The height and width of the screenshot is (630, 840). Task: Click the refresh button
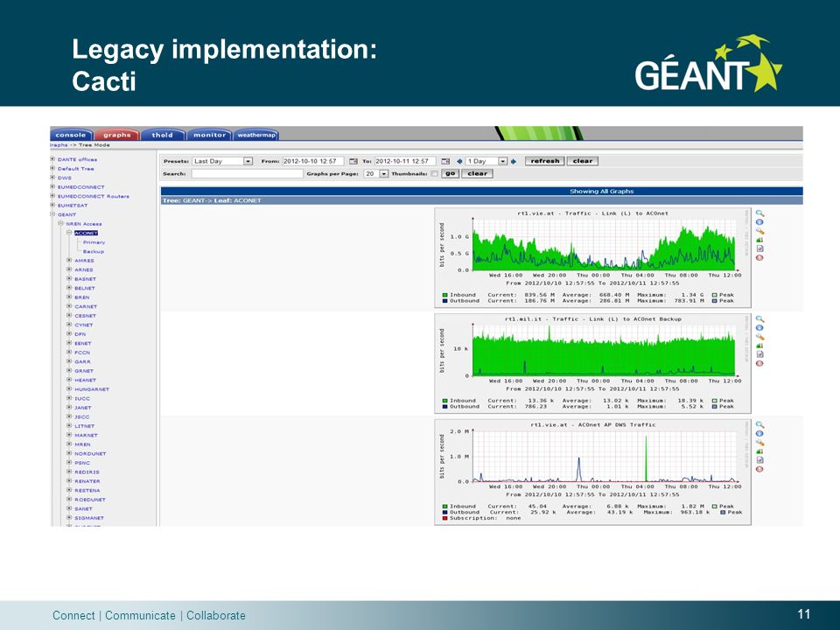545,161
